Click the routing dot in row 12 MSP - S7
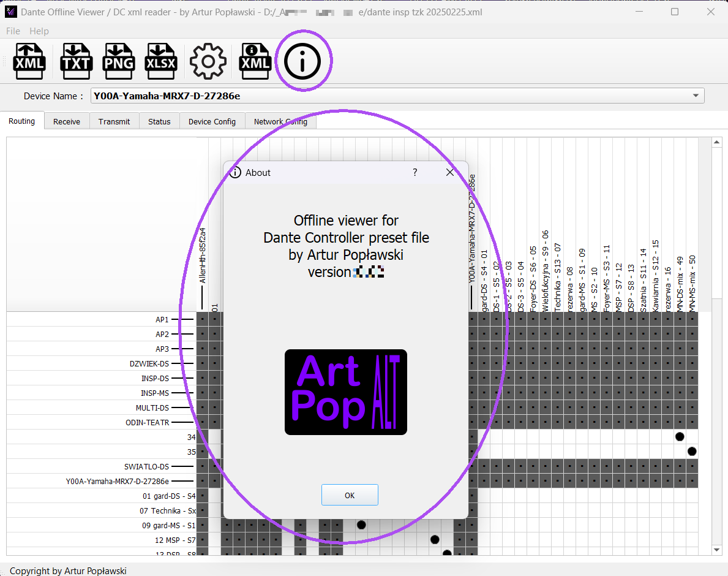Image resolution: width=728 pixels, height=576 pixels. [x=435, y=540]
